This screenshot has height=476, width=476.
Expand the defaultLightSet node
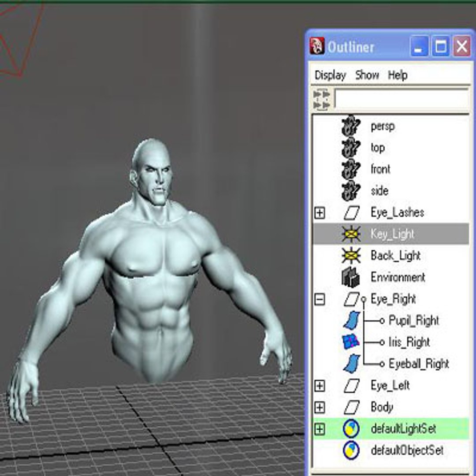pos(320,429)
